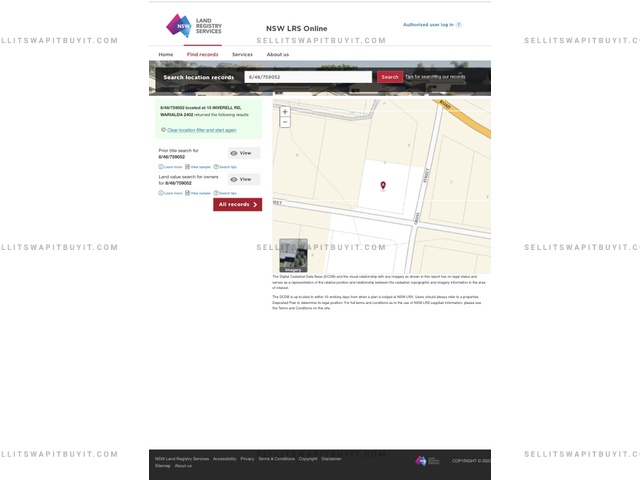Open Search tips under Prior title search
Viewport: 640px width, 480px height.
[225, 166]
